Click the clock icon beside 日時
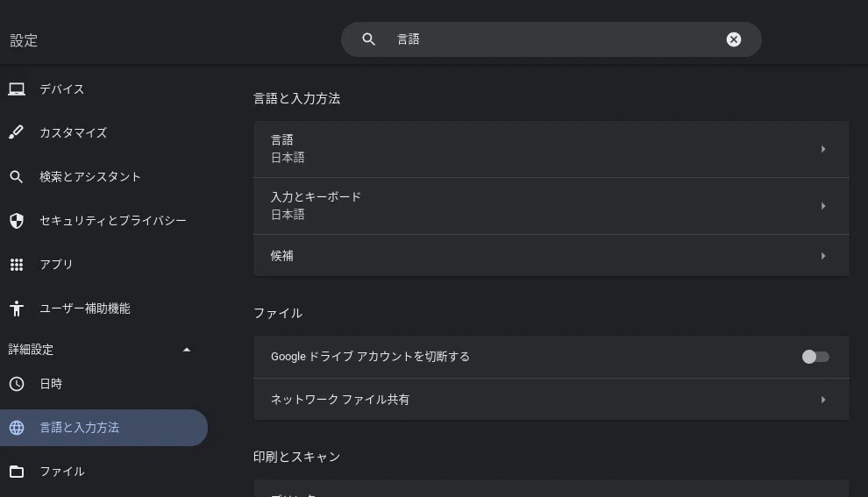 pos(17,384)
